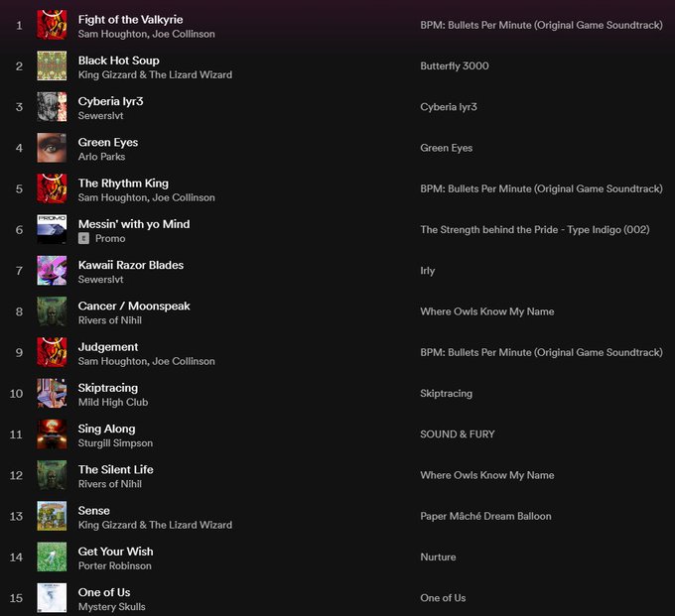Open Sewerslvt artist under Kawaii Razor Blades
This screenshot has height=616, width=675.
[100, 279]
